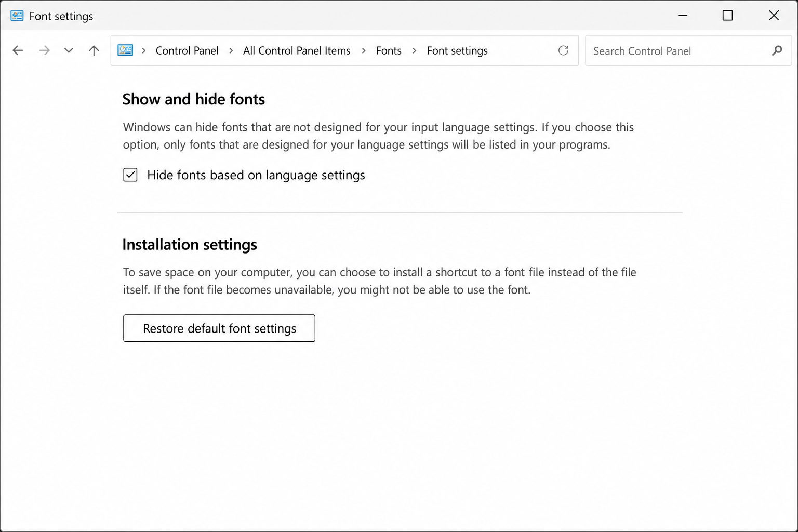Screen dimensions: 798x532
Task: Refresh the Font settings page
Action: [x=563, y=50]
